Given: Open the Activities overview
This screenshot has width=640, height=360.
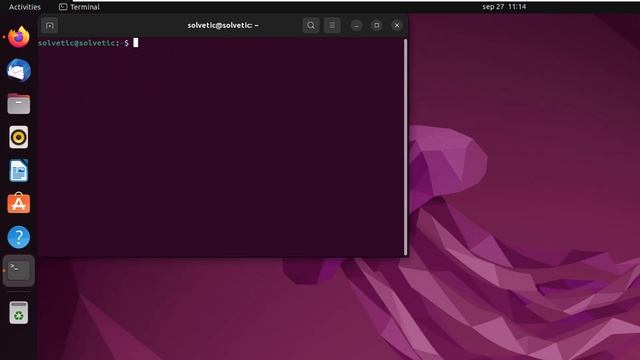Looking at the screenshot, I should click(24, 7).
